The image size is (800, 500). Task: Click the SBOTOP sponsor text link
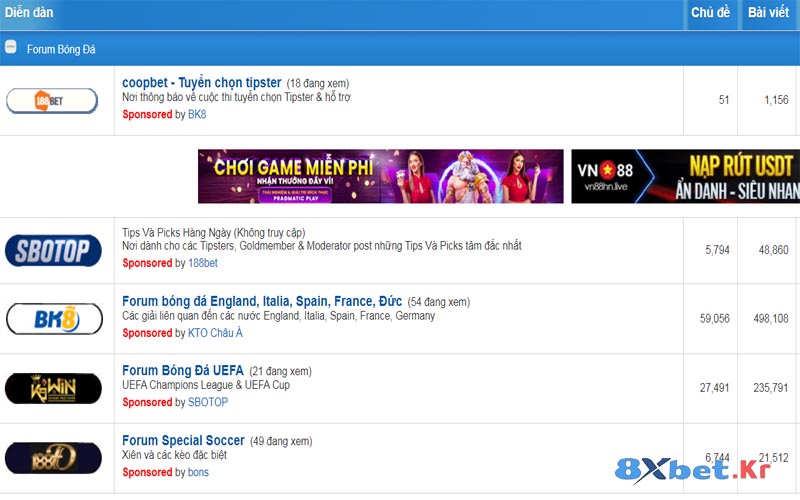[x=208, y=402]
